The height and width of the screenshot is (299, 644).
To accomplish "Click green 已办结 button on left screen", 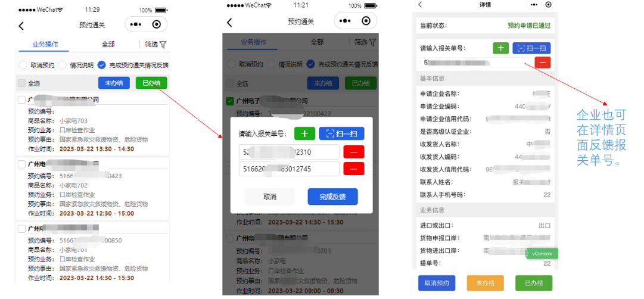I will [151, 83].
